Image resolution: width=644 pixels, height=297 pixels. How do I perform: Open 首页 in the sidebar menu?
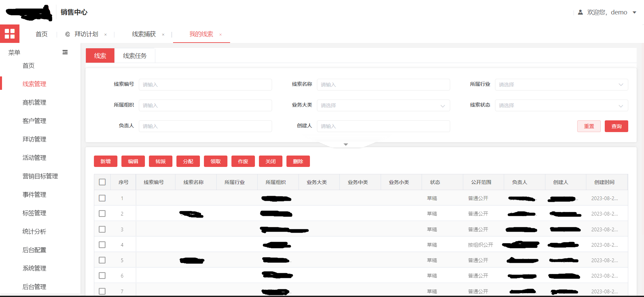29,66
